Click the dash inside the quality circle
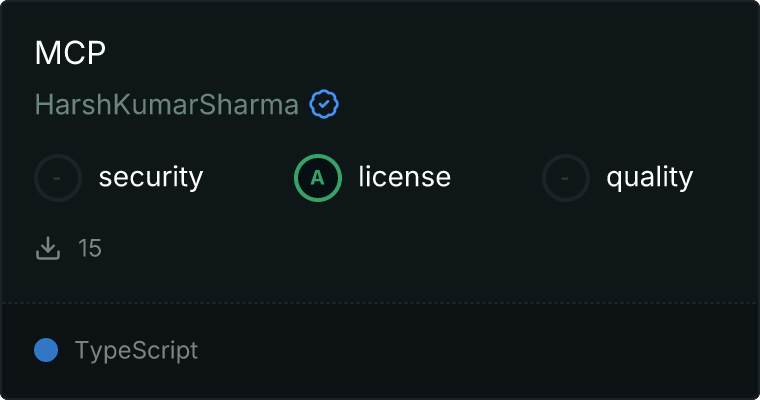Image resolution: width=760 pixels, height=400 pixels. point(565,178)
